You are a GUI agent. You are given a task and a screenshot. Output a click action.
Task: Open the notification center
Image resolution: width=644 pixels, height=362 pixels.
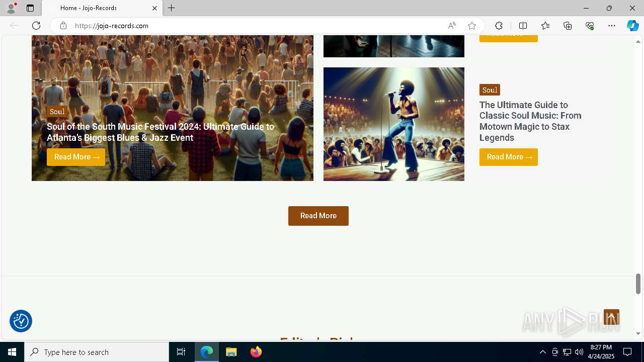[x=627, y=352]
